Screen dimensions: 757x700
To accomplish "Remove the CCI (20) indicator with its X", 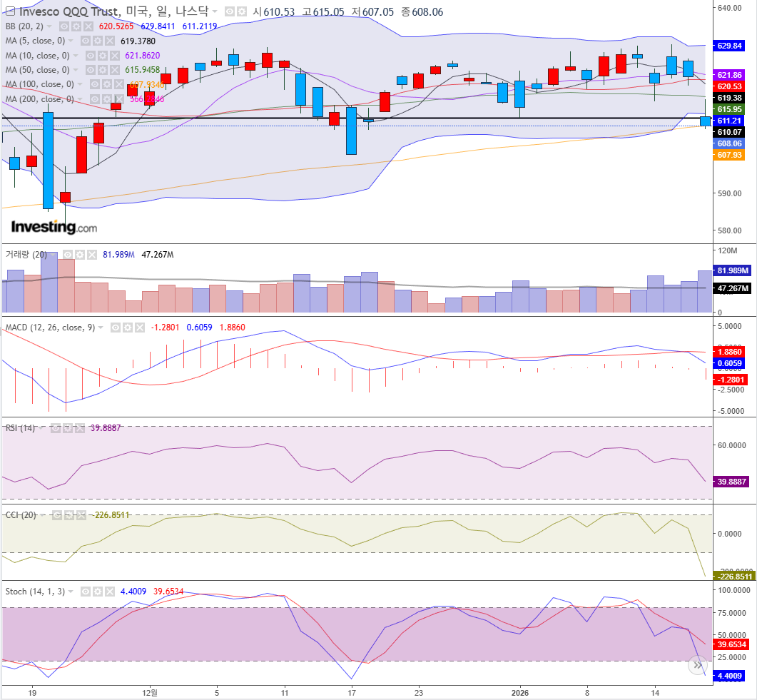I will (81, 515).
